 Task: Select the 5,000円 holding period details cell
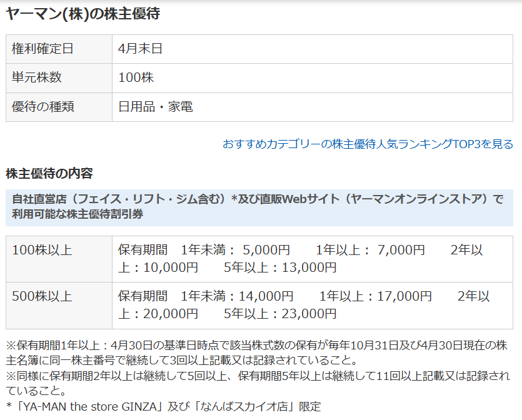click(x=313, y=259)
